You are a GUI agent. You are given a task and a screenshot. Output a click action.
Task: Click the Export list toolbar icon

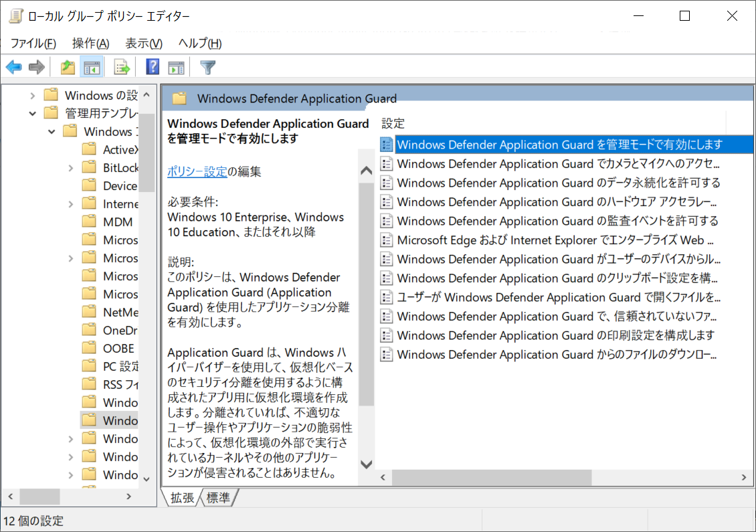[x=122, y=67]
